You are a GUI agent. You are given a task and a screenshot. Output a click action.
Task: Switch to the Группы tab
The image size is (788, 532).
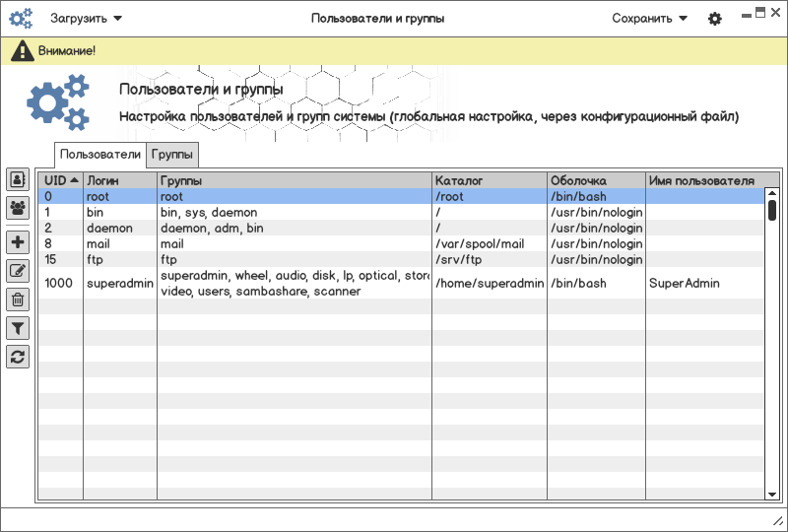[x=173, y=155]
